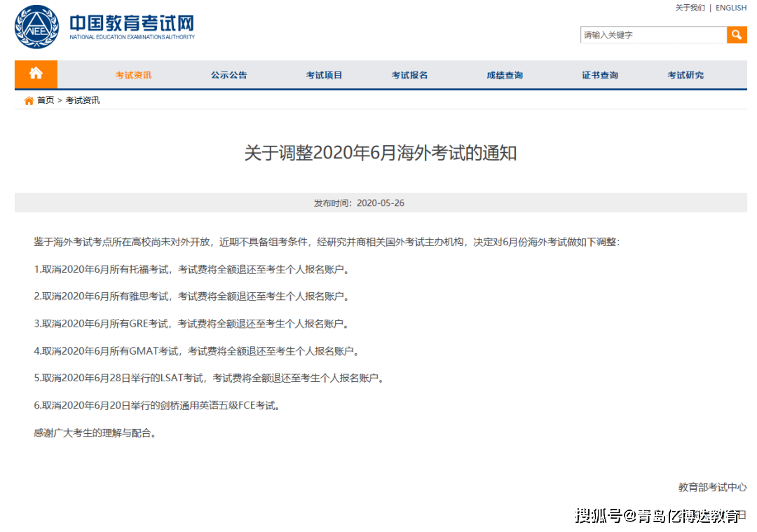Select 考试研究 from the menu
Screen dimensions: 757x532
686,74
